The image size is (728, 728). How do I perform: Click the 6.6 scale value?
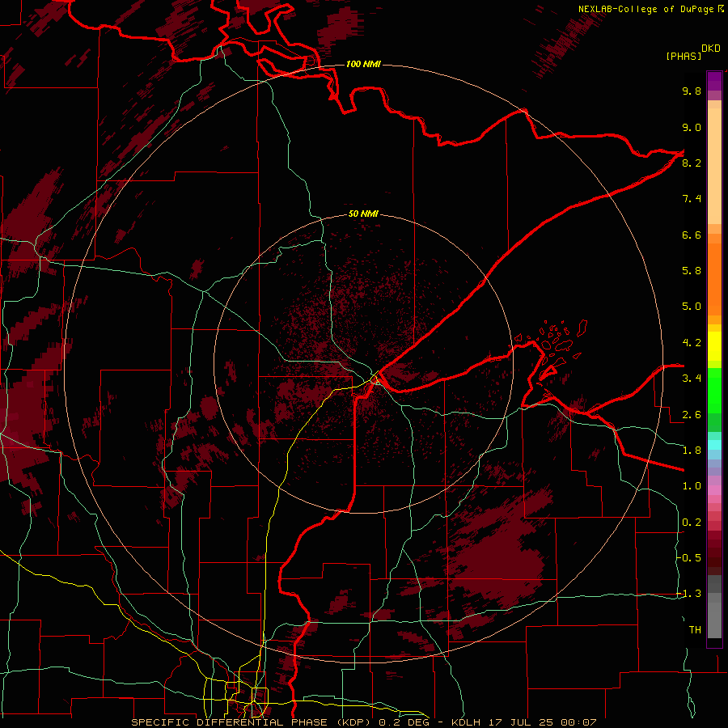pyautogui.click(x=692, y=235)
